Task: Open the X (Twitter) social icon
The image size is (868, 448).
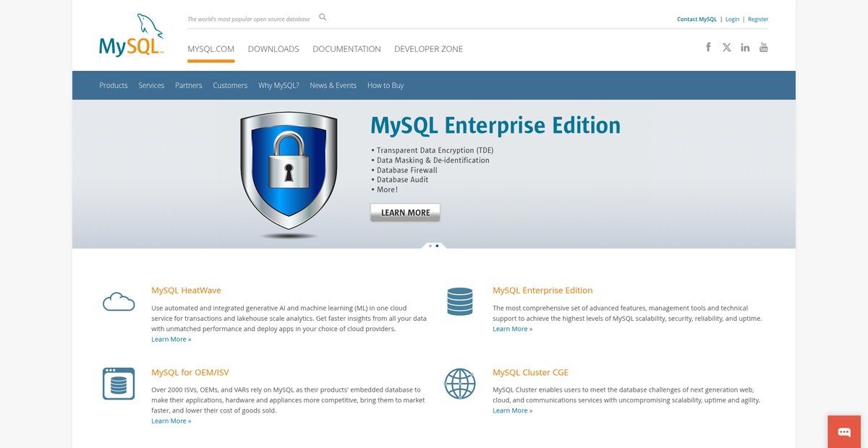Action: pos(727,48)
